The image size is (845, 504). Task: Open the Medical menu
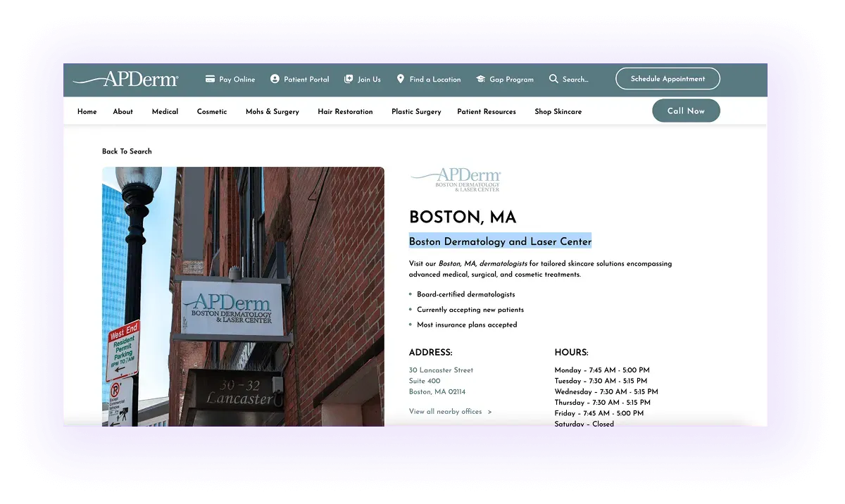(x=165, y=111)
